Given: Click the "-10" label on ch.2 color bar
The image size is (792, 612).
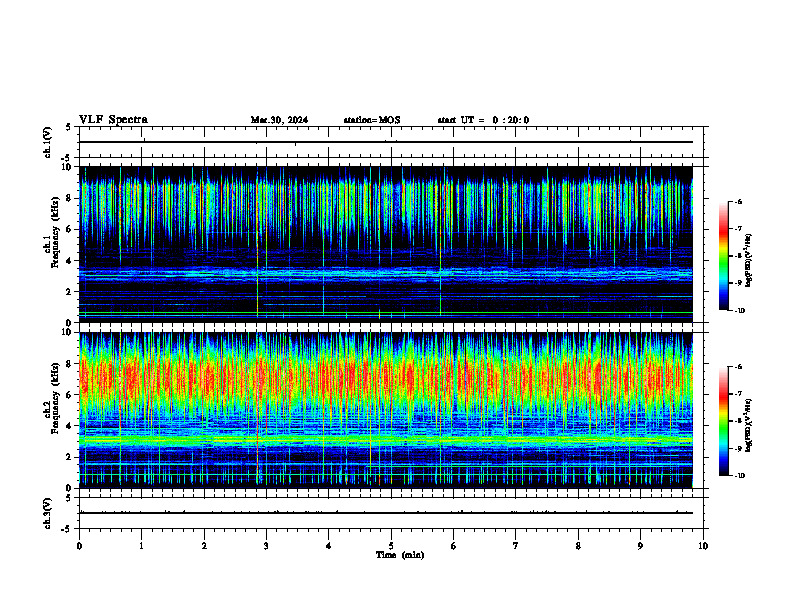Looking at the screenshot, I should [739, 476].
